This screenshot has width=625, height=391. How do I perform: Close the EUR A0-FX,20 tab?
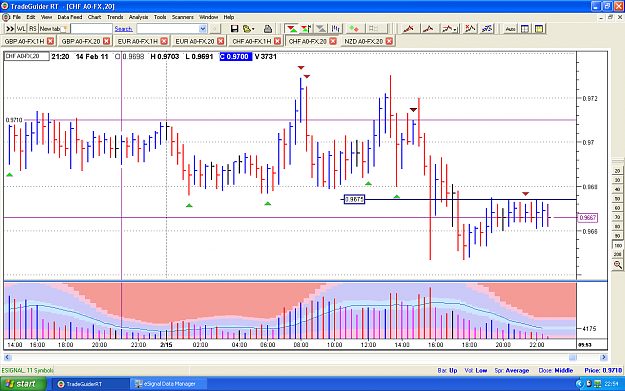[220, 41]
